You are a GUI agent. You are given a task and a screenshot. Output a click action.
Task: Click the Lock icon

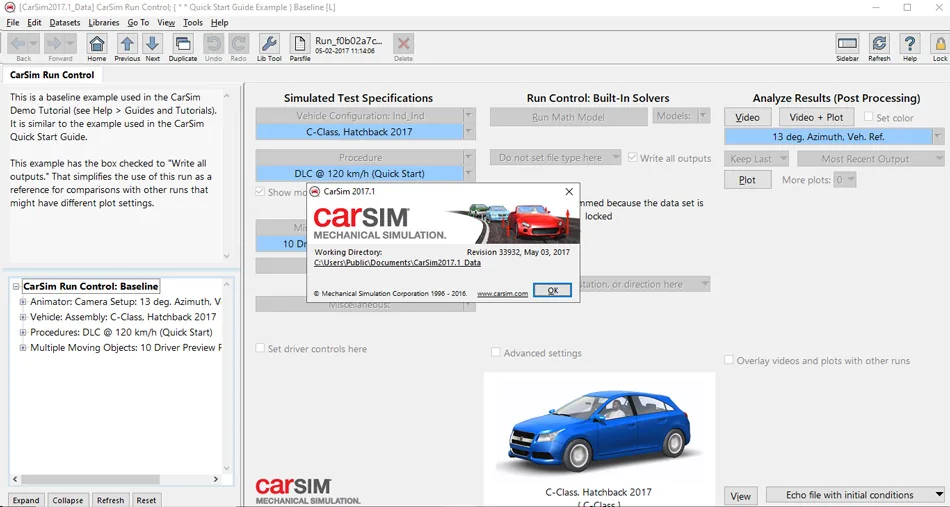pyautogui.click(x=940, y=44)
